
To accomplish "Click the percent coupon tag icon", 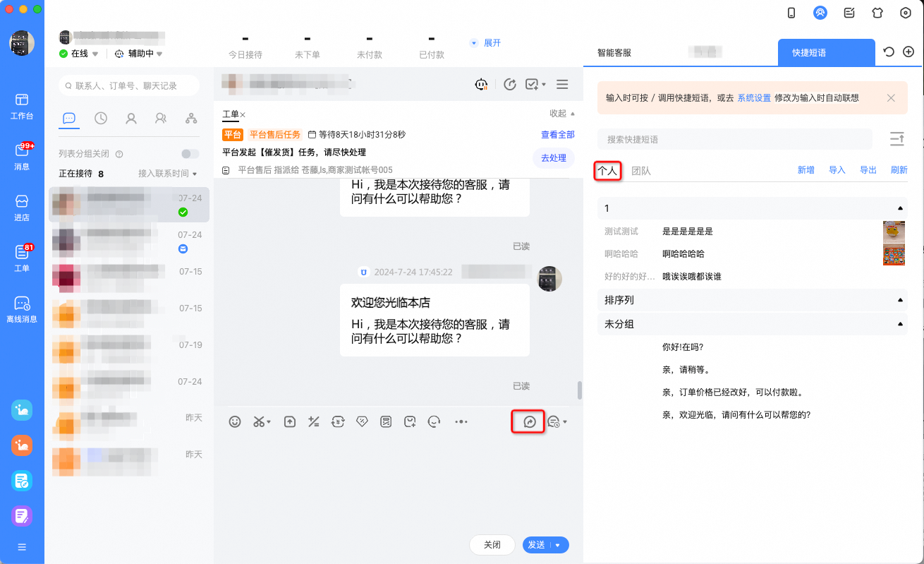I will (362, 421).
